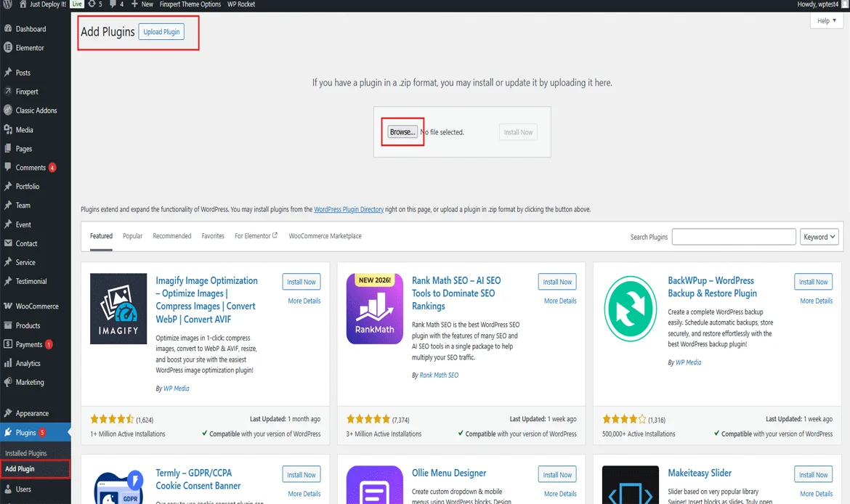850x504 pixels.
Task: Switch to the Featured tab
Action: (x=102, y=236)
